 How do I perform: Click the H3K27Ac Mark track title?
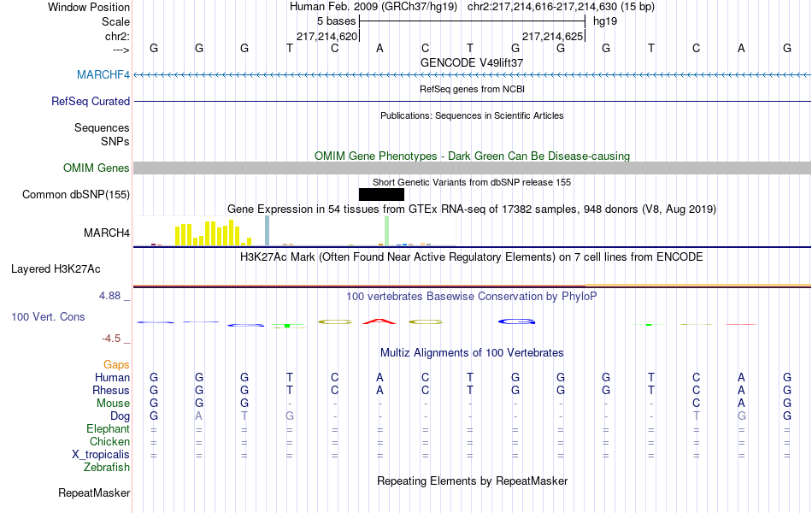point(472,257)
